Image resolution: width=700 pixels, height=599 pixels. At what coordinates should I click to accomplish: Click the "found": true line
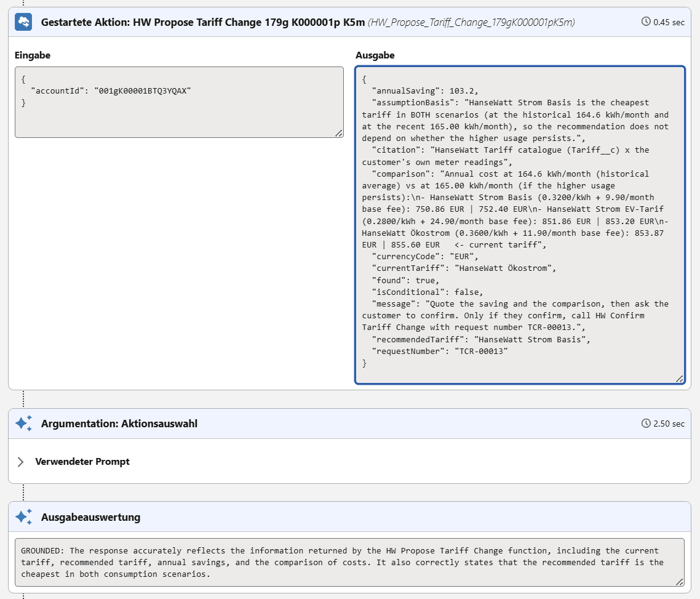tap(406, 280)
